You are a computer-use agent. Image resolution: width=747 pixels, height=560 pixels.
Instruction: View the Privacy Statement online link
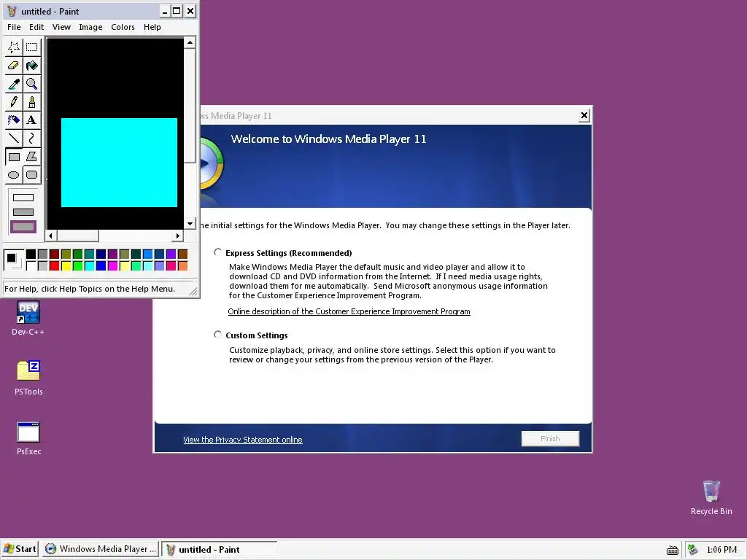(242, 440)
